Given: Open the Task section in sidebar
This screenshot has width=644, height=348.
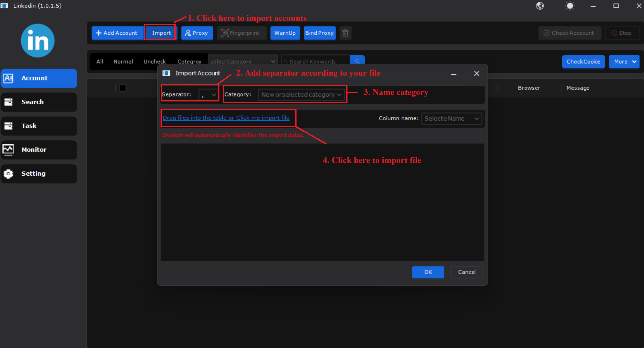Looking at the screenshot, I should point(39,126).
